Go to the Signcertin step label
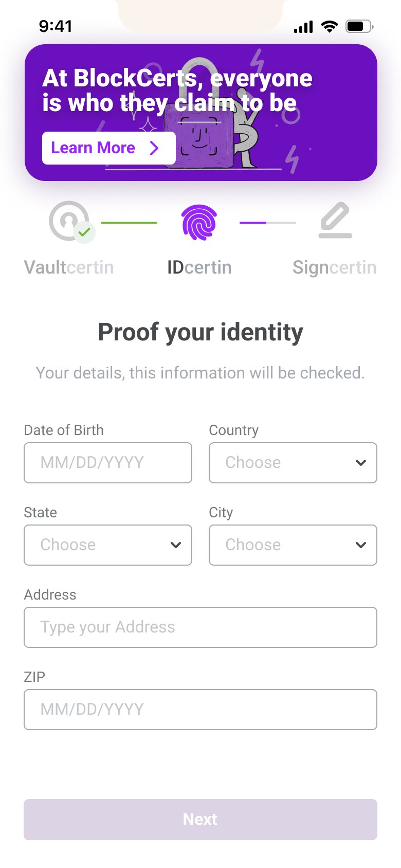Image resolution: width=401 pixels, height=868 pixels. click(x=334, y=267)
